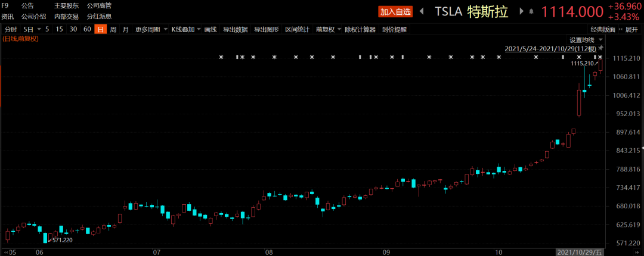The image size is (644, 256).
Task: Open 公司介绍 company profile
Action: (x=33, y=17)
